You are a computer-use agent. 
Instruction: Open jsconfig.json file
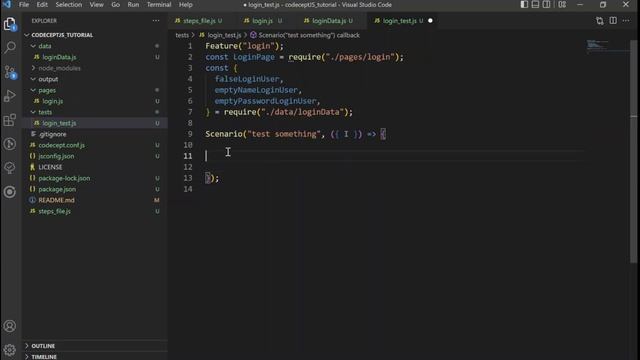click(56, 156)
